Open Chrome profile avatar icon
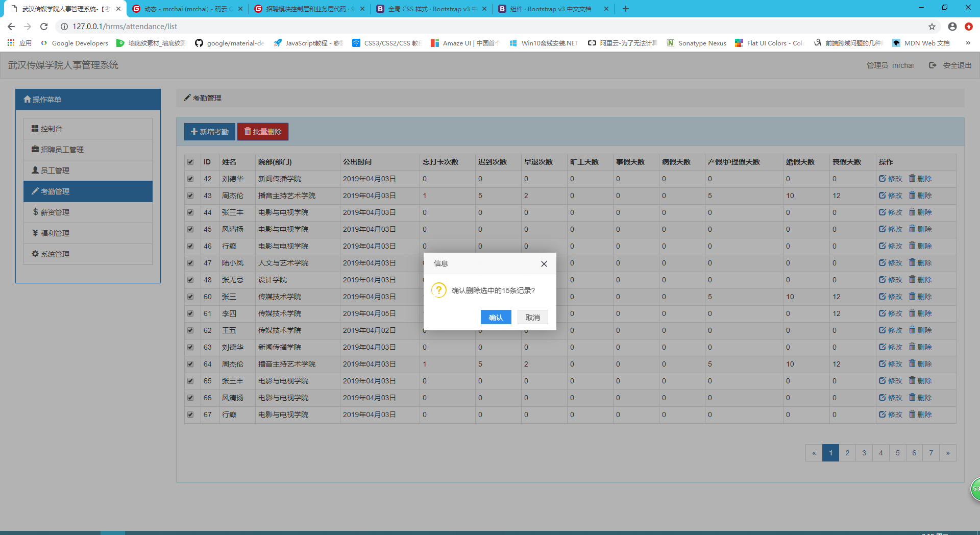Screen dimensions: 980x535 coord(952,27)
